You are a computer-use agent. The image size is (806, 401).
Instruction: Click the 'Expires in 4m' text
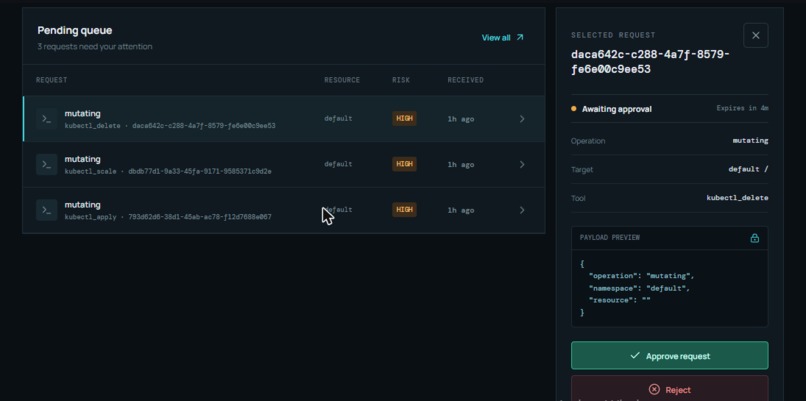pos(742,108)
